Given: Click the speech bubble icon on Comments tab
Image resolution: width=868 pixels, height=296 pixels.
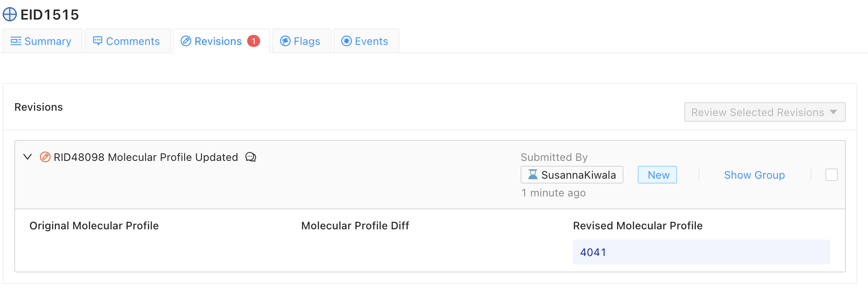Looking at the screenshot, I should click(97, 41).
